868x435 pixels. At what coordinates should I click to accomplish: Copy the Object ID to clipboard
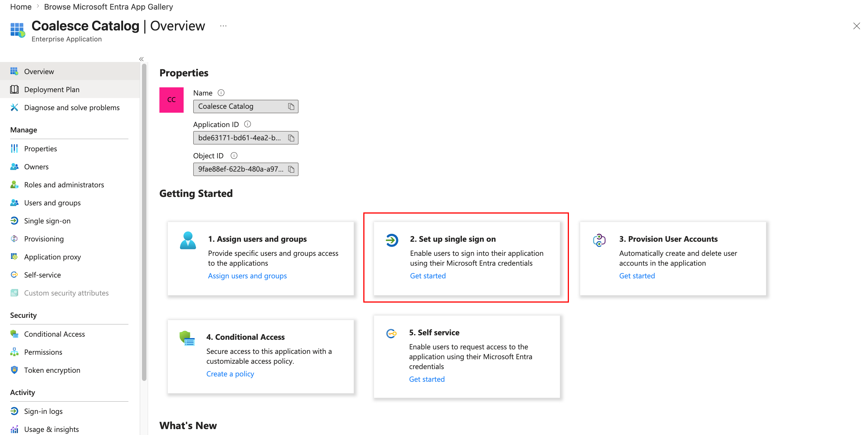point(291,169)
